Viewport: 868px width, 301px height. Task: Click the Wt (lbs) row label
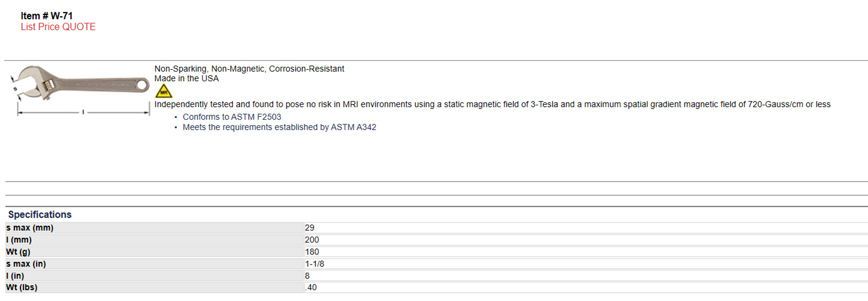click(22, 288)
